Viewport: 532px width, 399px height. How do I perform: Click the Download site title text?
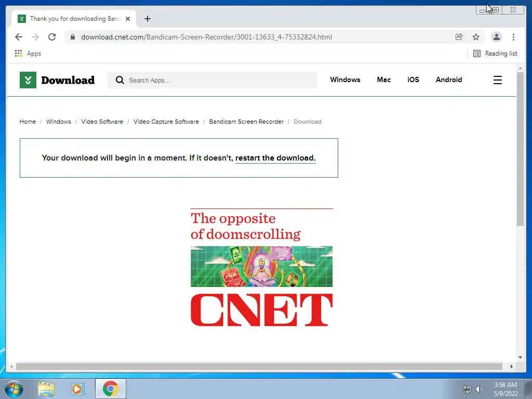point(68,80)
